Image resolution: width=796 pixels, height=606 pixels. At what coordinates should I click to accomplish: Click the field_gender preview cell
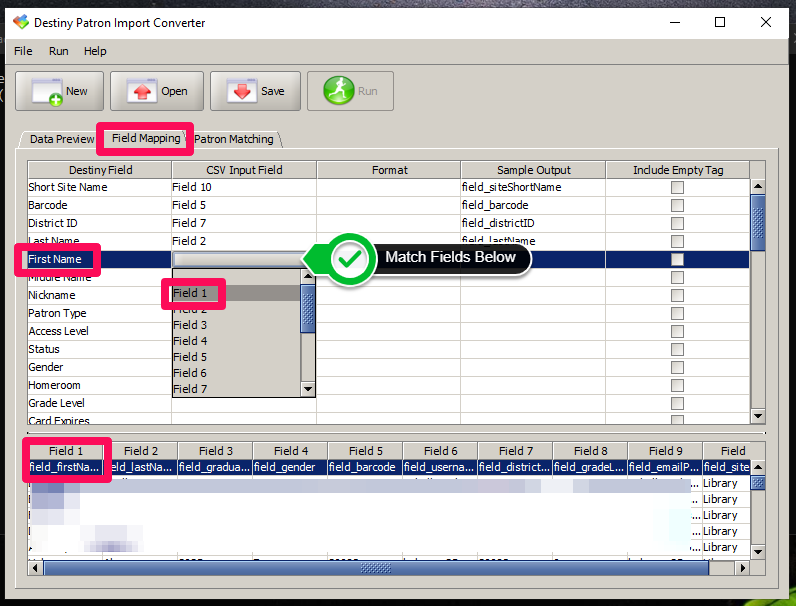[x=290, y=467]
